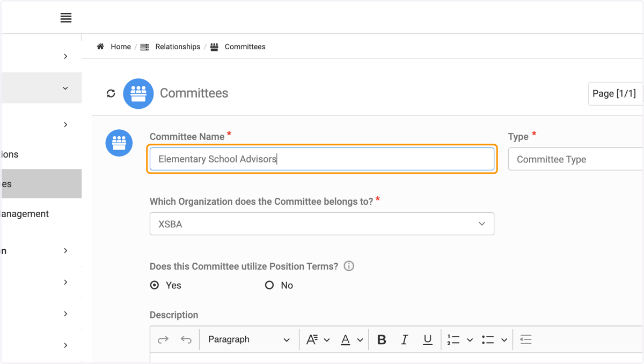Click the Committees breadcrumb group icon

point(214,47)
